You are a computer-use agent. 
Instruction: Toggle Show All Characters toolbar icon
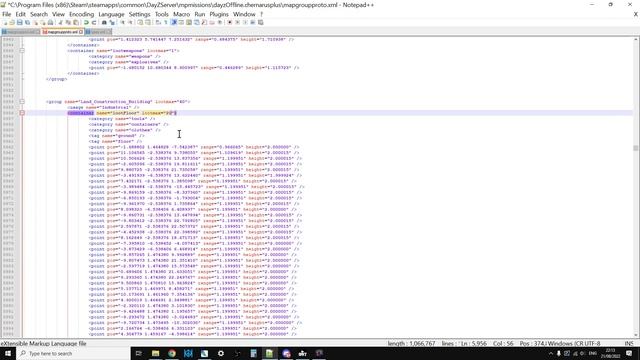tap(166, 22)
